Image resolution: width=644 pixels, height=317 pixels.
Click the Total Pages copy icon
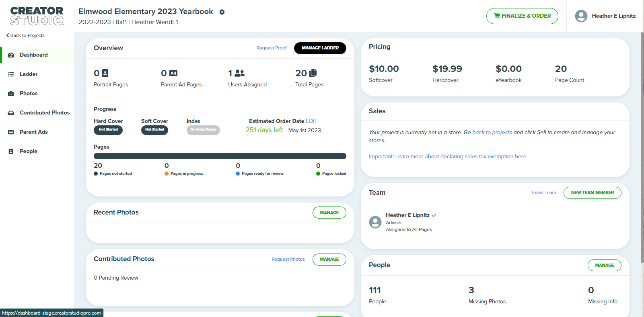click(x=313, y=73)
